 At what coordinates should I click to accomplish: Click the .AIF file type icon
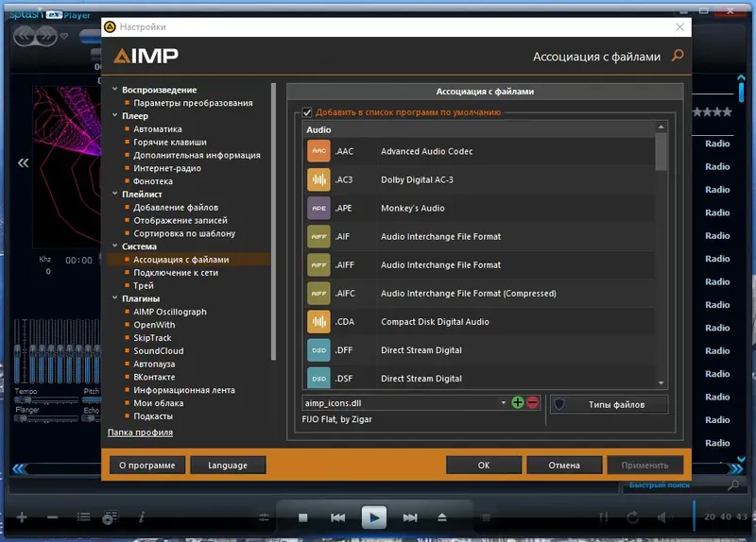(x=318, y=236)
